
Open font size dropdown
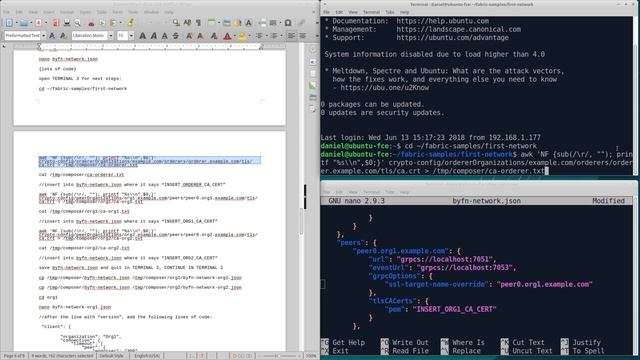131,36
